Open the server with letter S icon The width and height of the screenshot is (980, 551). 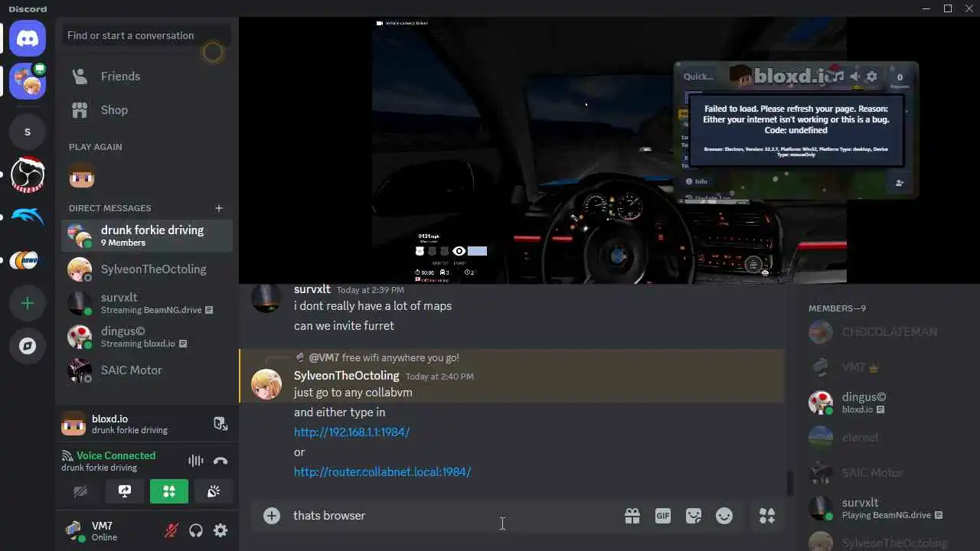(28, 132)
